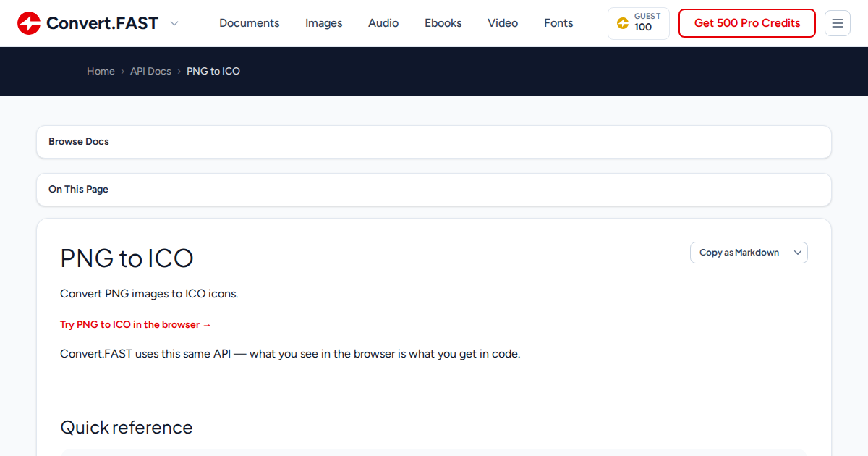Select the Audio menu item
Screen dimensions: 868x456
point(383,23)
